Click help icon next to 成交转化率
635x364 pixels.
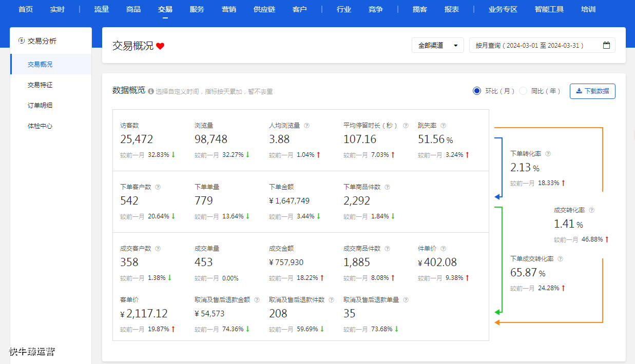[591, 210]
